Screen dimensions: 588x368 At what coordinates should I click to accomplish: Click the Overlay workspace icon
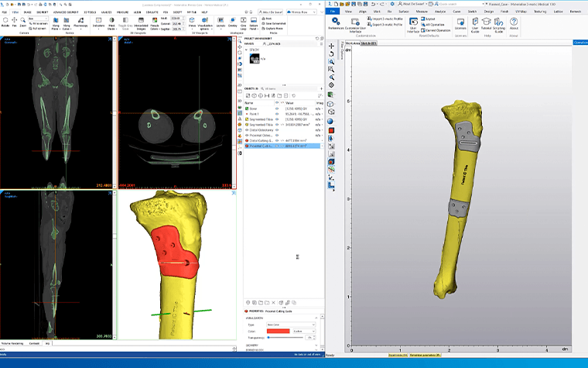[233, 22]
